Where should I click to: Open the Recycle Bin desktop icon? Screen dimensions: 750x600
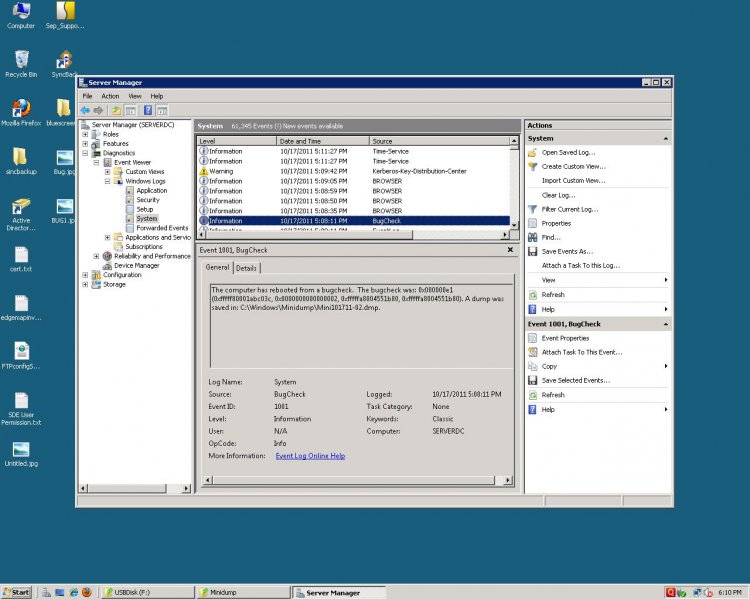[21, 64]
